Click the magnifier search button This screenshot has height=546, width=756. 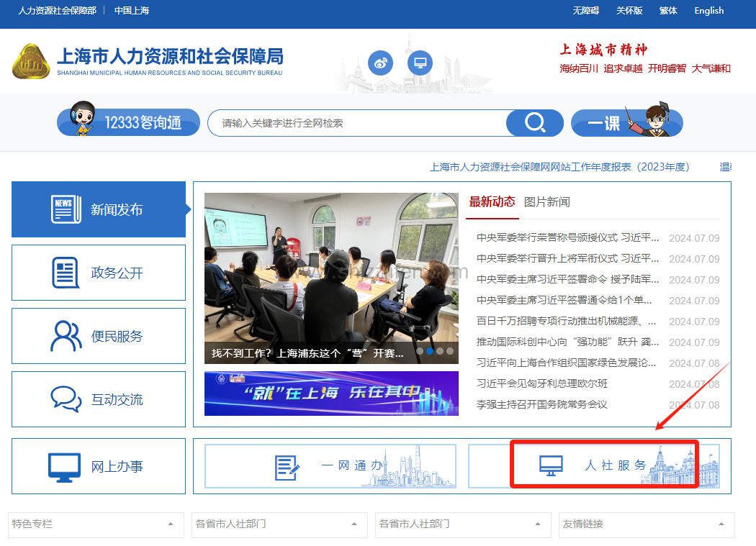point(534,123)
